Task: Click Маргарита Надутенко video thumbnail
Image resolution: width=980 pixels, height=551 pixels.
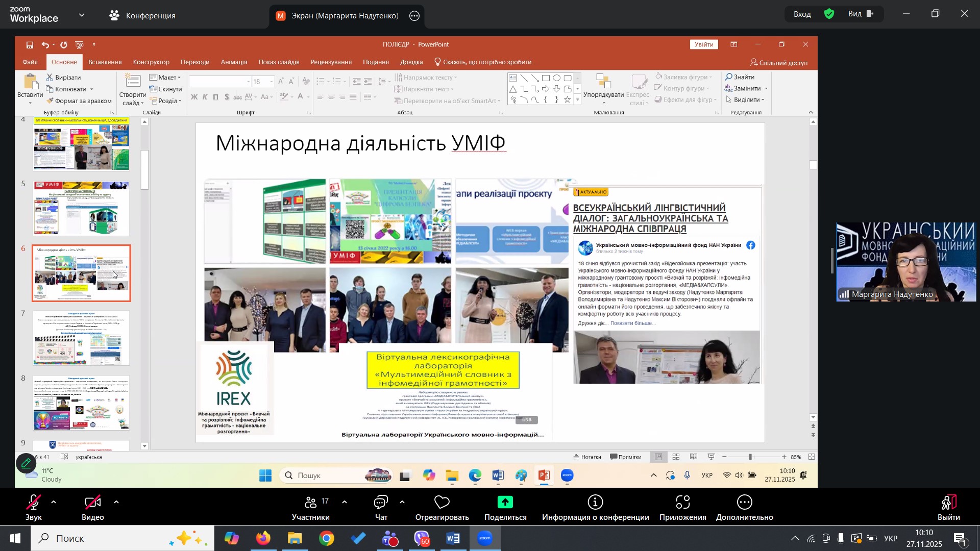Action: pos(906,262)
